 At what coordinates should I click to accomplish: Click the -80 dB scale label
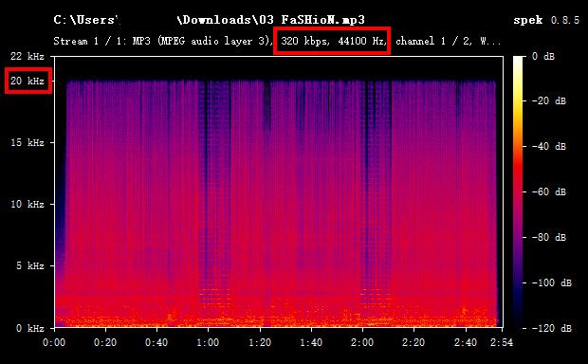click(x=548, y=237)
